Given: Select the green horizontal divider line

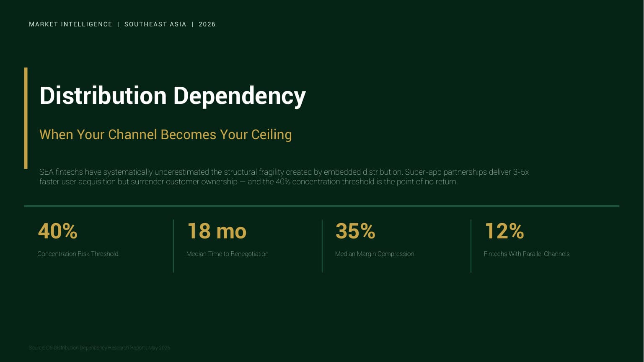Looking at the screenshot, I should tap(321, 206).
